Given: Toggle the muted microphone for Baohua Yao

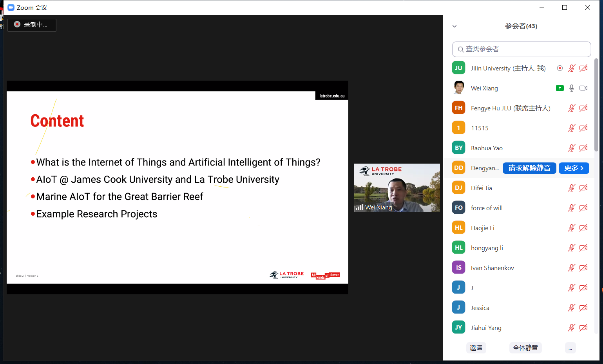Looking at the screenshot, I should [x=572, y=148].
